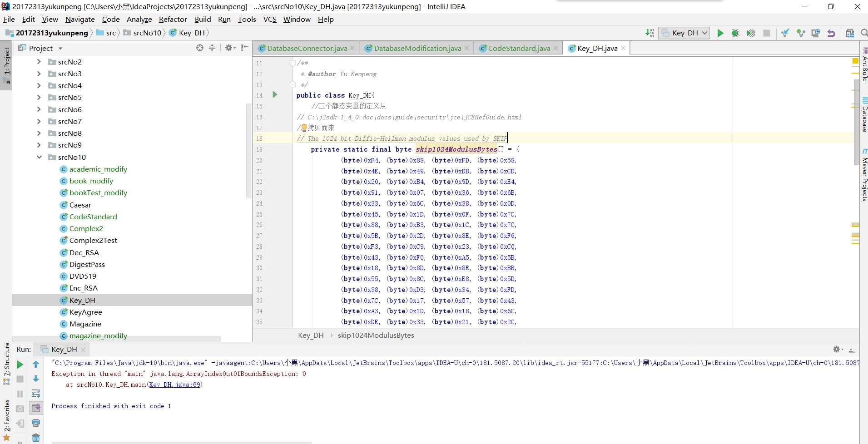Hide the Project tool window

[244, 48]
